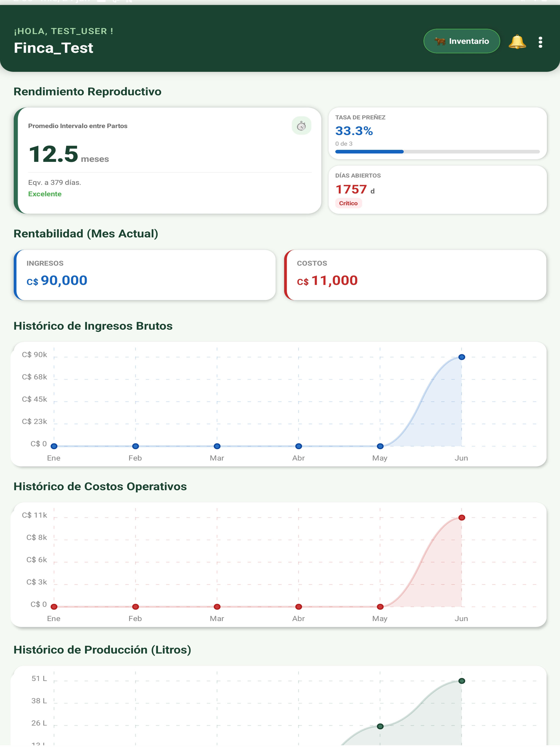The height and width of the screenshot is (747, 560).
Task: Open the Inventario screen
Action: pyautogui.click(x=461, y=41)
